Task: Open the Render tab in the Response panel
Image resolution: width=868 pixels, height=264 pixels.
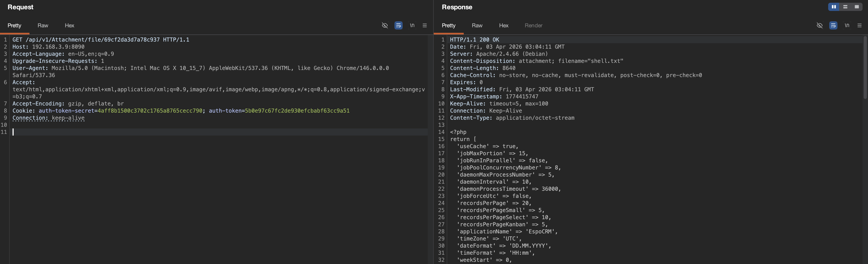Action: 533,25
